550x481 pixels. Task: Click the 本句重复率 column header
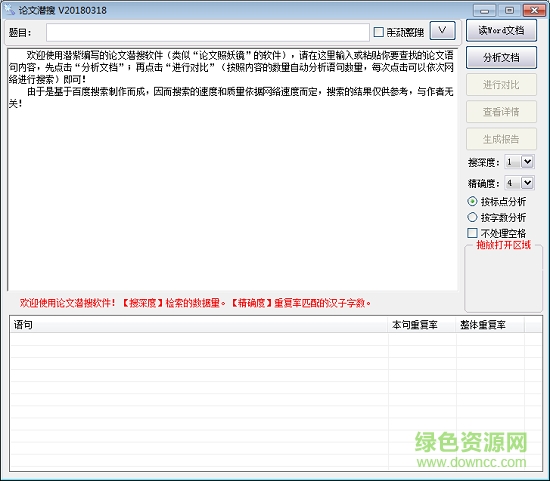pos(422,325)
